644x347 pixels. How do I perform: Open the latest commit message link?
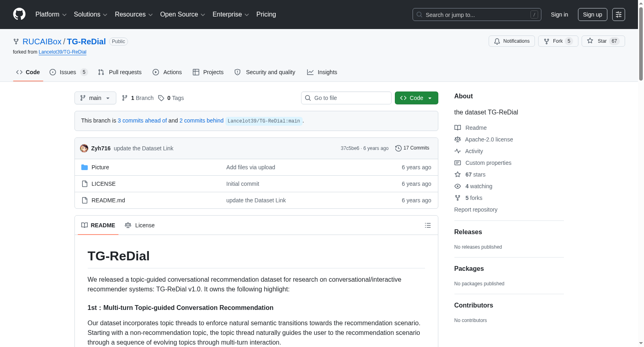[x=143, y=148]
